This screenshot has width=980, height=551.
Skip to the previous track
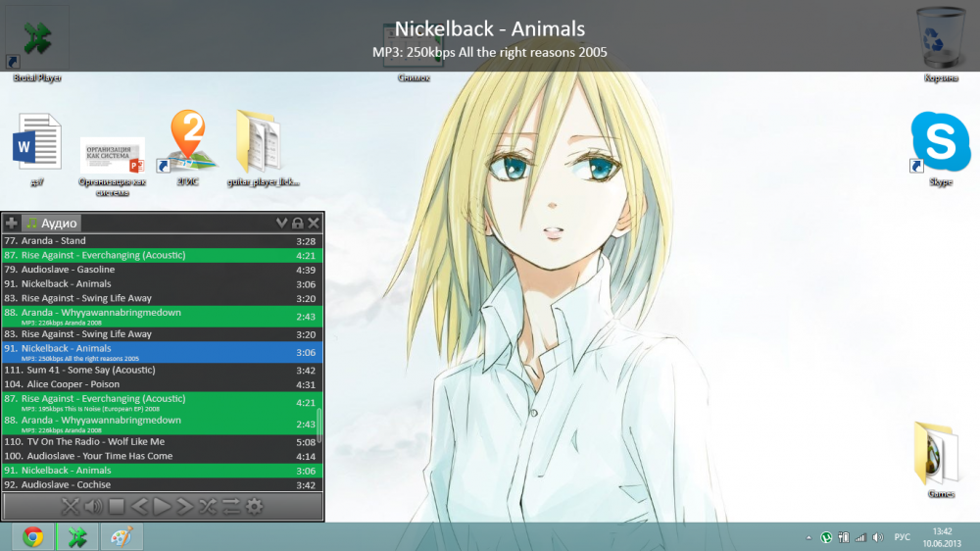tap(139, 507)
